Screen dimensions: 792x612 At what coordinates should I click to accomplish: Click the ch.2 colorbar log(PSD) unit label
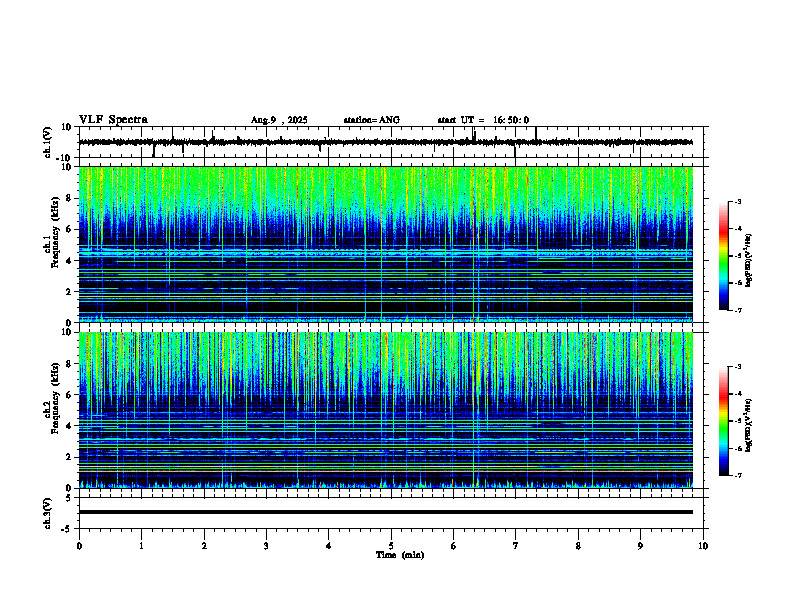click(748, 426)
